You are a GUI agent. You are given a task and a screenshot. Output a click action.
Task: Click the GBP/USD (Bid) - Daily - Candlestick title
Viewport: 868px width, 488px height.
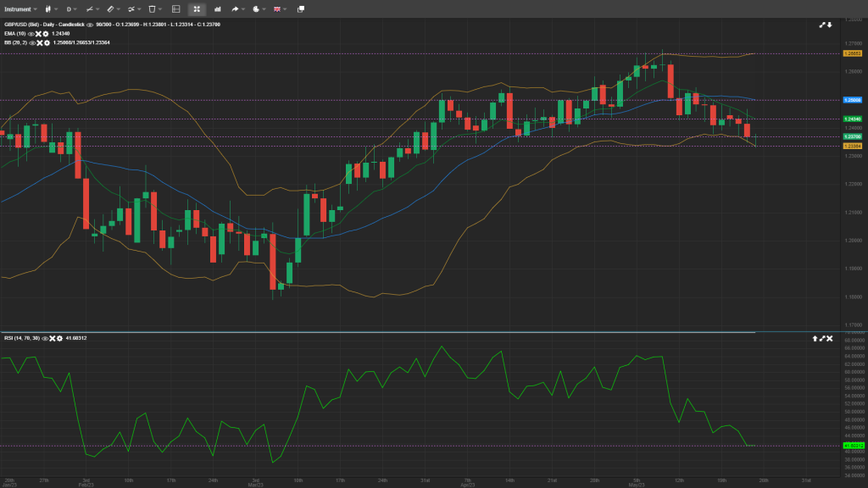(x=44, y=25)
